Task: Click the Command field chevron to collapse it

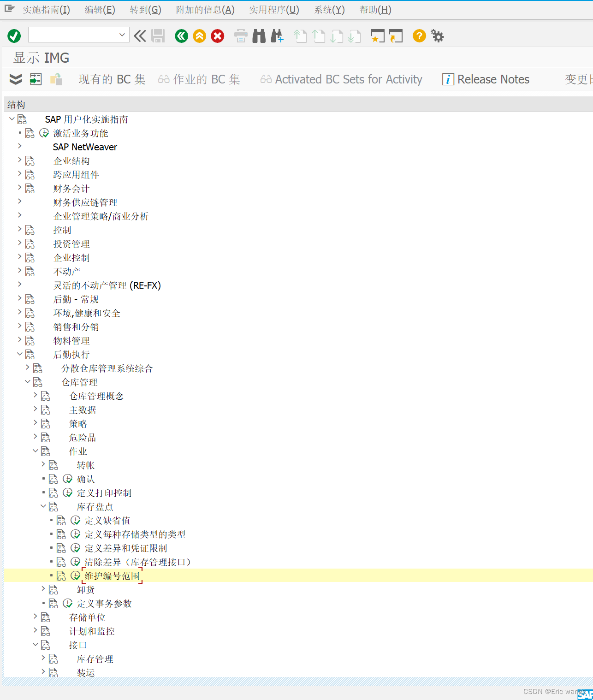Action: 140,36
